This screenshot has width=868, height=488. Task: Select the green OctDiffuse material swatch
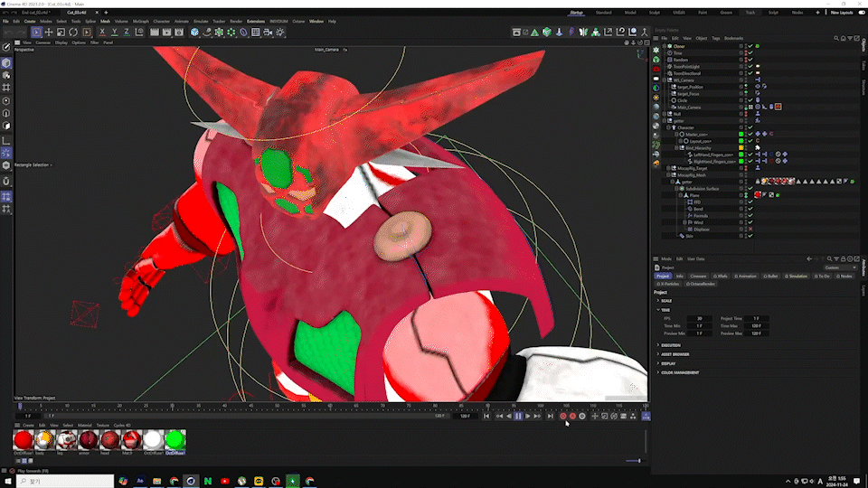point(175,440)
